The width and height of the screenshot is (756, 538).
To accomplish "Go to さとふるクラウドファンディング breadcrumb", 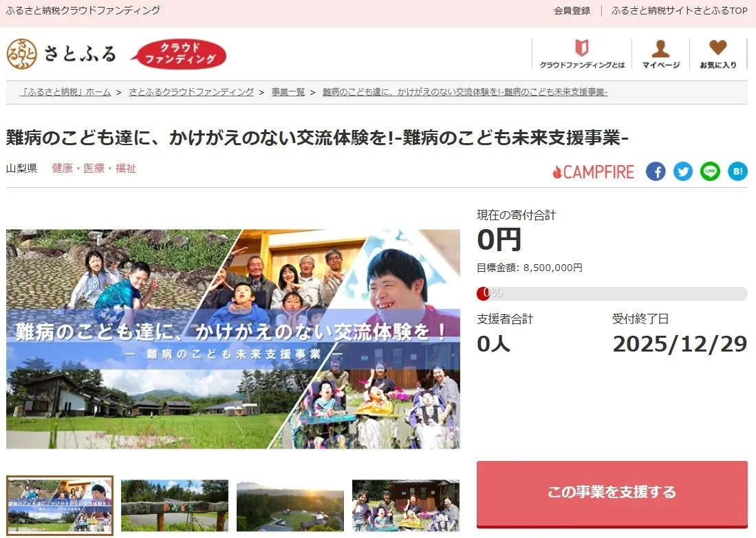I will click(x=191, y=92).
